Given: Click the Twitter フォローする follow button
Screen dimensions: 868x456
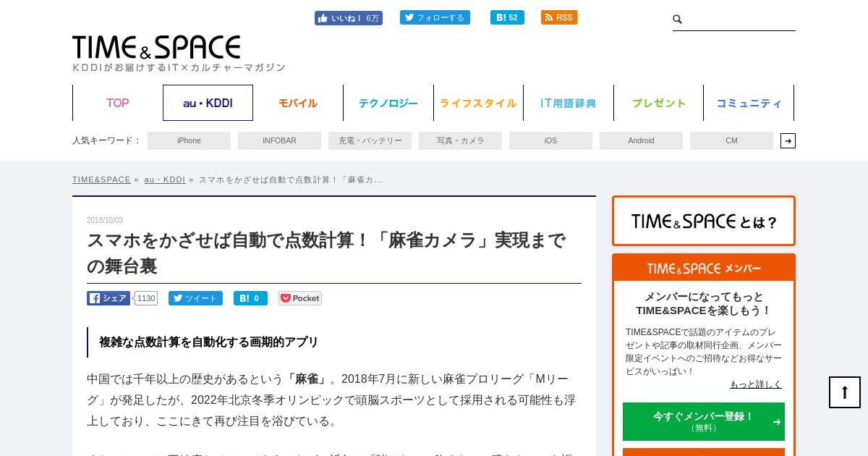Looking at the screenshot, I should pyautogui.click(x=435, y=17).
